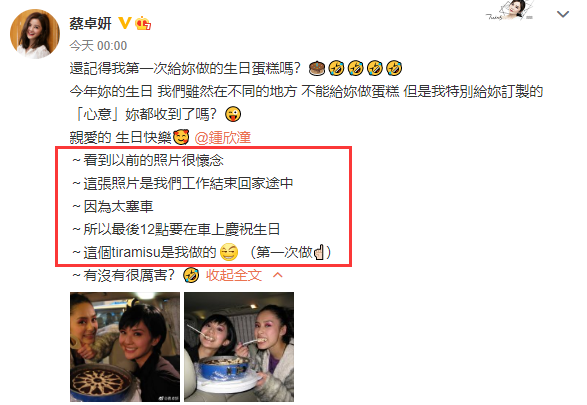The width and height of the screenshot is (587, 405).
Task: Open the right photo of eating cake
Action: tap(239, 347)
